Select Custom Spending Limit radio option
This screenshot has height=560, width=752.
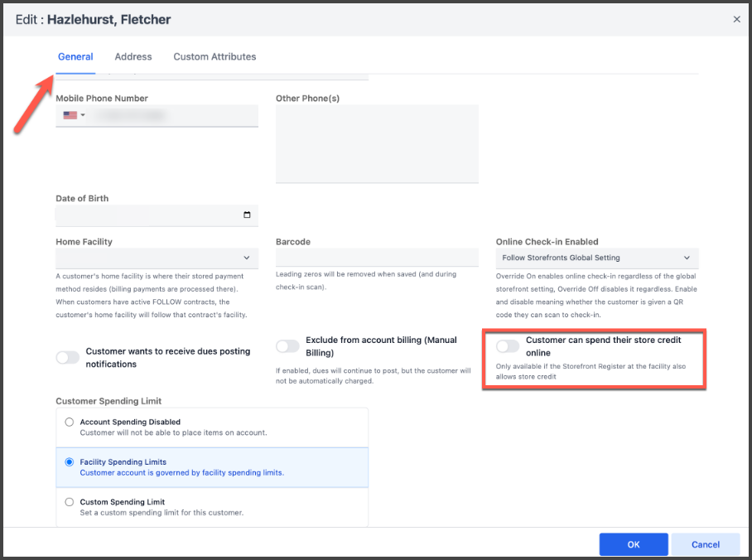[70, 502]
